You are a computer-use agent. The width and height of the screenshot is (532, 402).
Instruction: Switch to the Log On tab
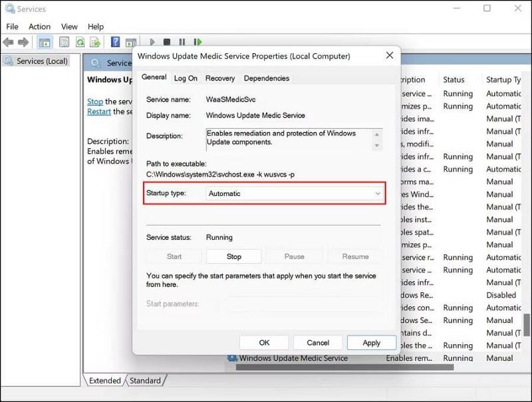point(186,78)
